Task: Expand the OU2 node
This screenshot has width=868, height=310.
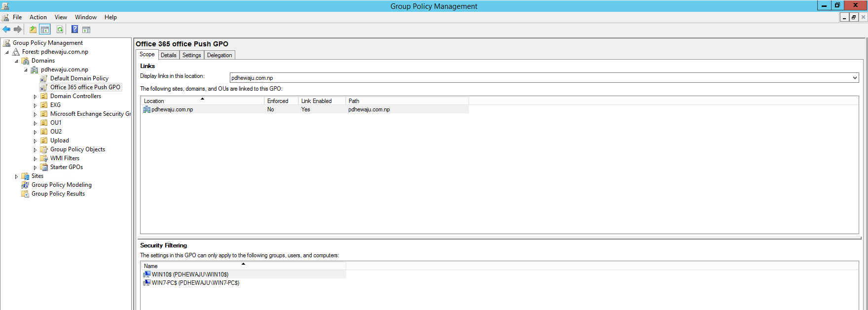Action: [35, 132]
